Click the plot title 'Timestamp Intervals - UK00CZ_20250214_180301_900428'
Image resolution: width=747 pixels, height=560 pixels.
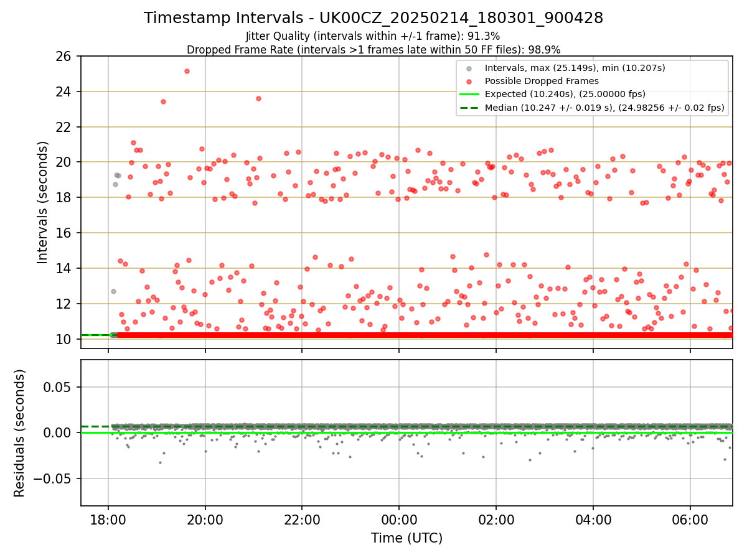pos(374,18)
